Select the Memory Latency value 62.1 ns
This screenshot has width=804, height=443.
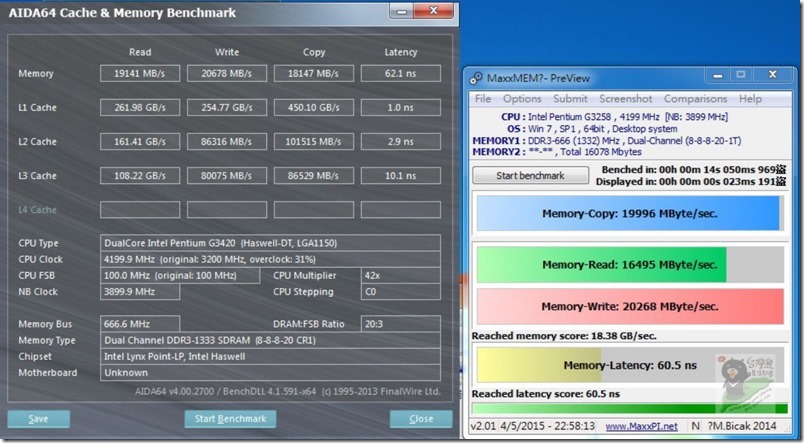coord(400,73)
